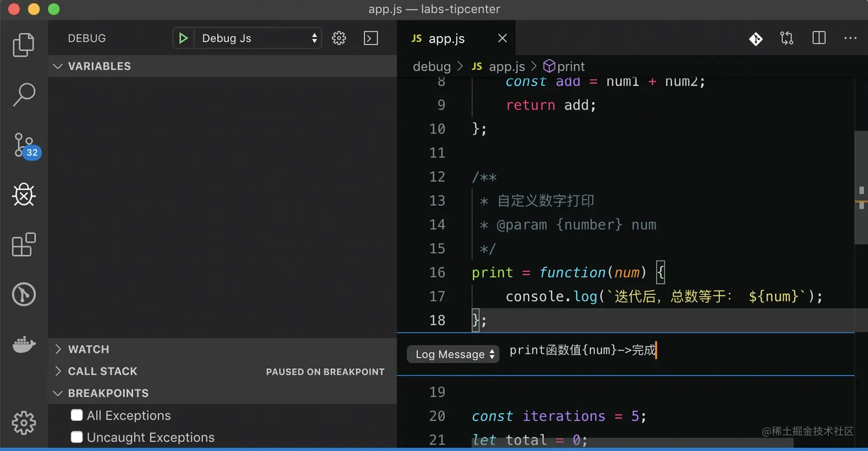Click the PAUSED ON BREAKPOINT status label
This screenshot has width=868, height=451.
(x=325, y=372)
